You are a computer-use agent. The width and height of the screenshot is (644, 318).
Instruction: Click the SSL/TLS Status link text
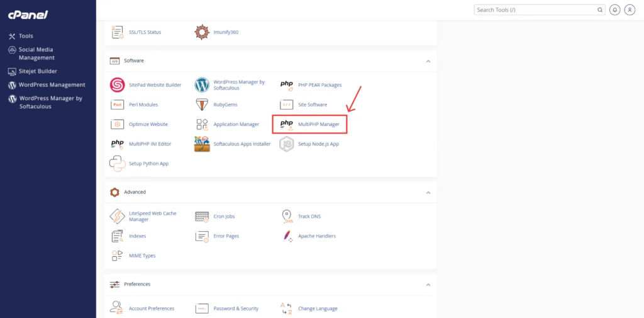tap(145, 32)
